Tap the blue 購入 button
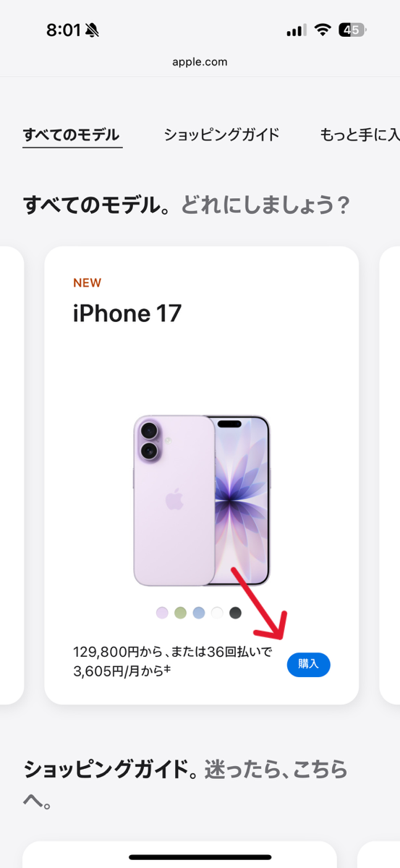Image resolution: width=400 pixels, height=868 pixels. 308,664
